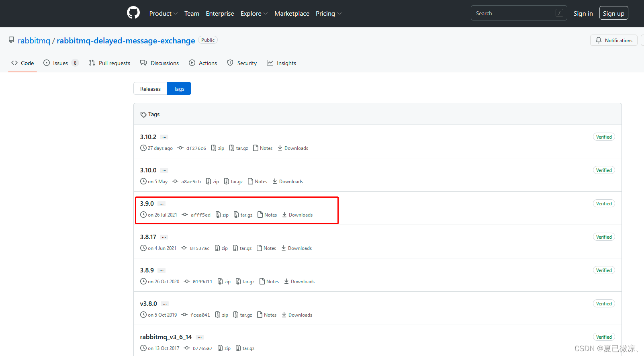The width and height of the screenshot is (644, 356).
Task: Open the Team page
Action: 192,13
